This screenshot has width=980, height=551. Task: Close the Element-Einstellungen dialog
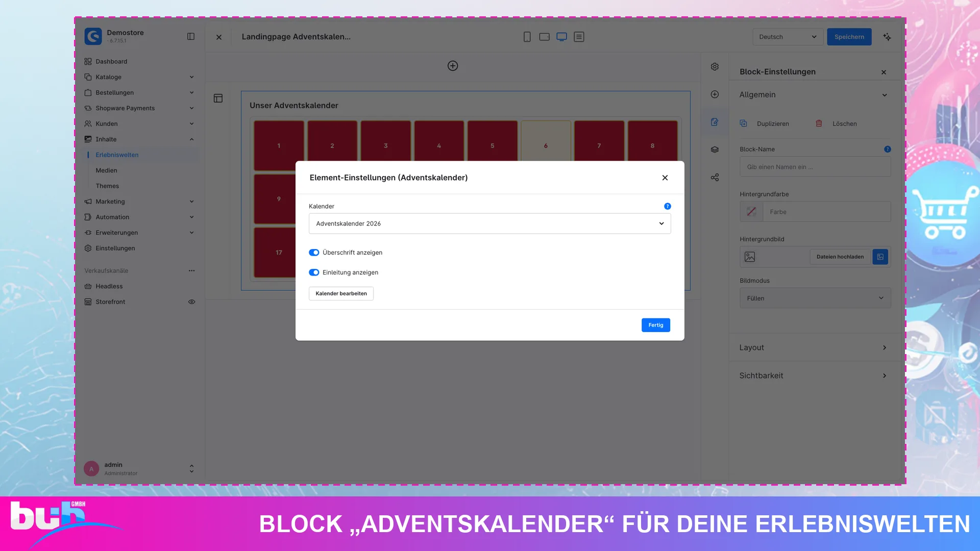pos(665,178)
